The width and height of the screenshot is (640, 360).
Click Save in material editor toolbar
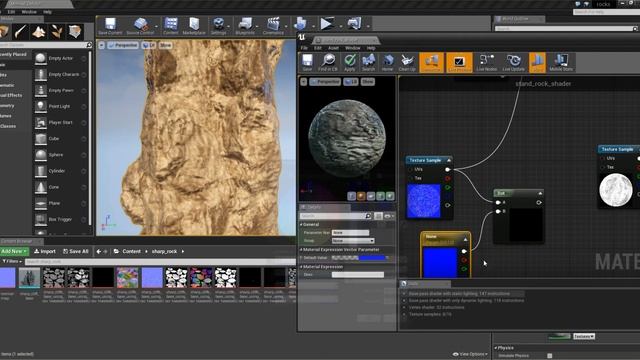point(307,62)
